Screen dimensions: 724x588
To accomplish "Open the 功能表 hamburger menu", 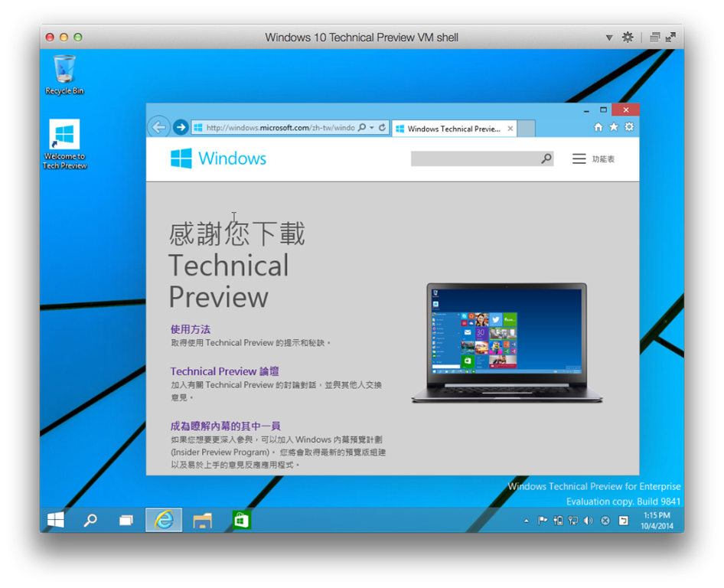I will tap(593, 159).
